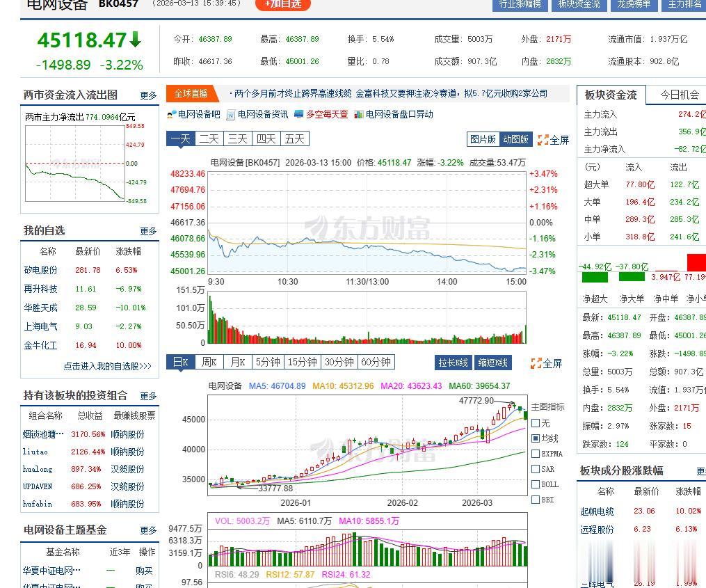Toggle the 均线 indicator checkbox
The height and width of the screenshot is (588, 706).
[x=536, y=438]
